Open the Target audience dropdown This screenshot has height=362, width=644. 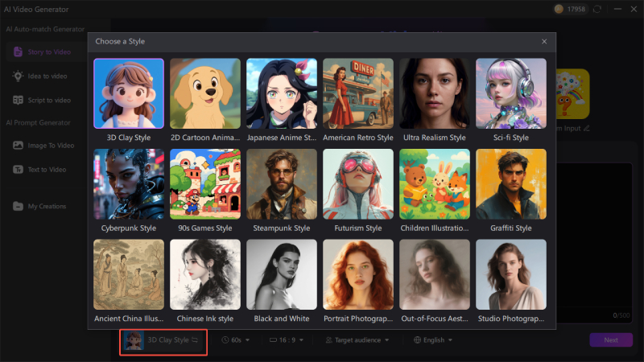358,340
